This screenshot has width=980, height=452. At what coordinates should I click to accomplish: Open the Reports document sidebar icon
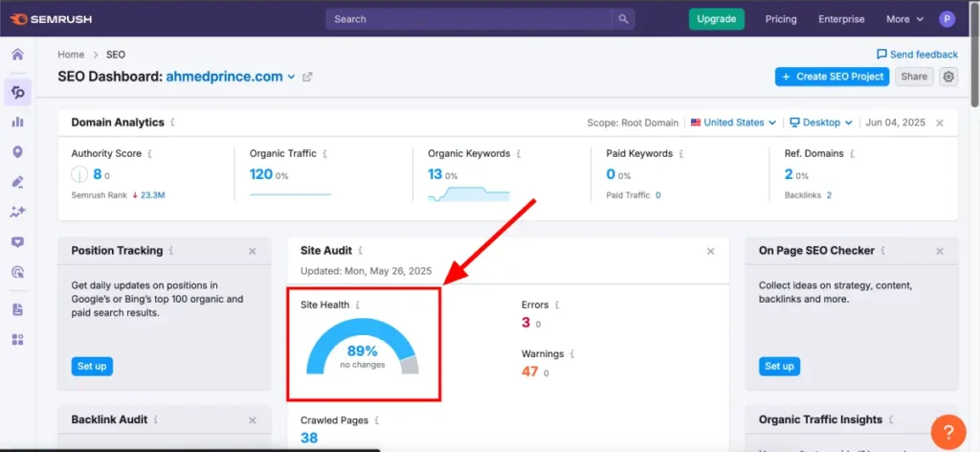coord(17,309)
